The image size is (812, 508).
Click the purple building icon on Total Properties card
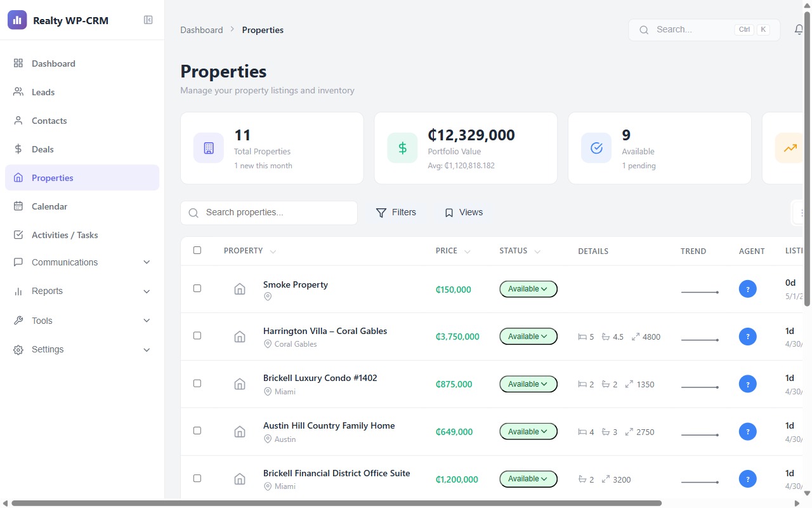[x=209, y=148]
